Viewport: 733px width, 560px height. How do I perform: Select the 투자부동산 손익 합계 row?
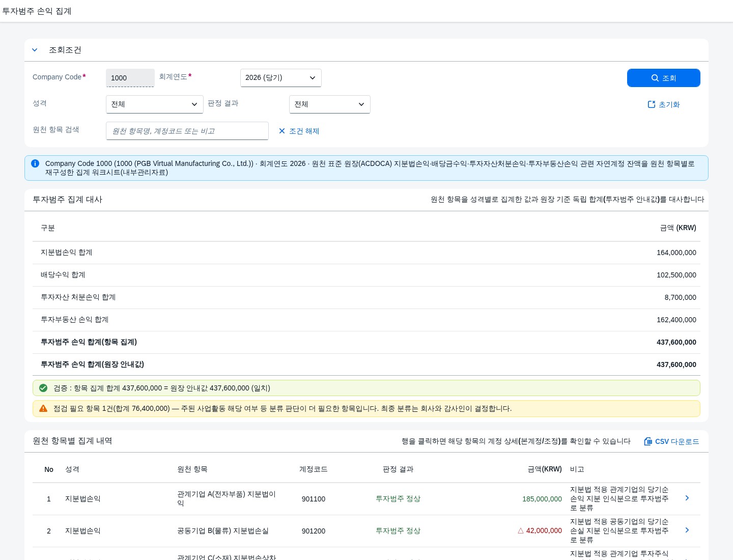[366, 320]
